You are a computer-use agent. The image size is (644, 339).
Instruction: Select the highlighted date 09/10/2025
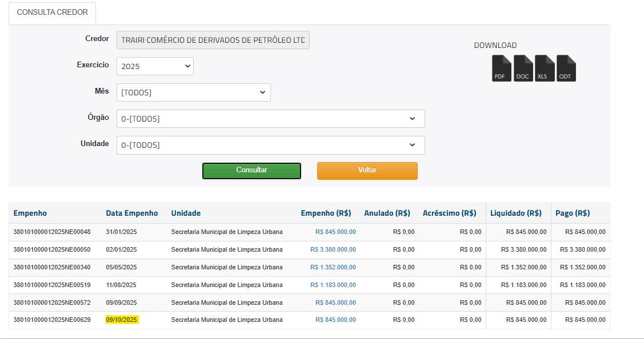tap(122, 320)
